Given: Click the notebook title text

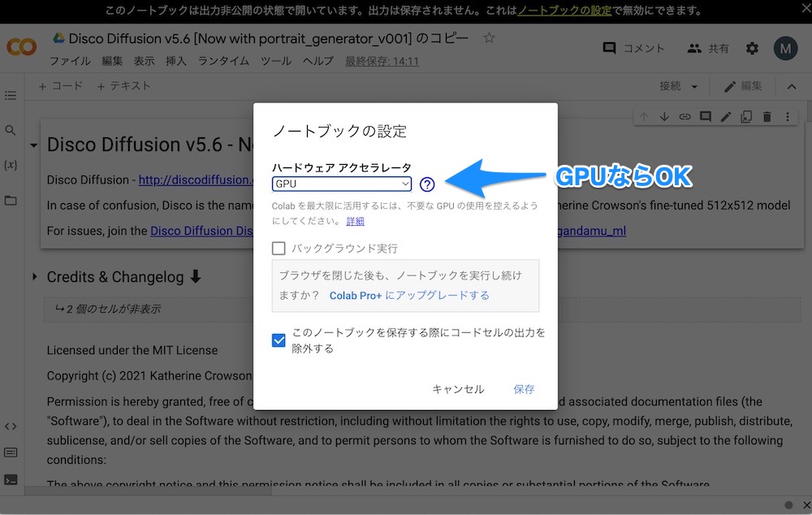Looking at the screenshot, I should [268, 38].
